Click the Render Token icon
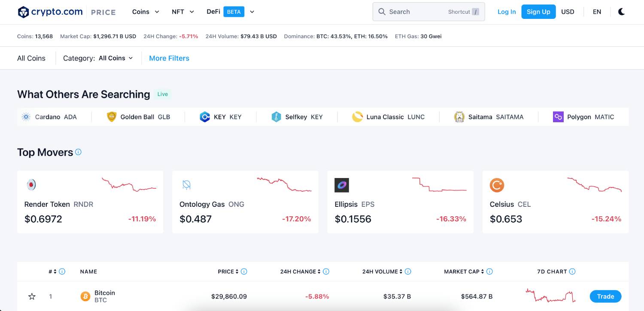This screenshot has height=311, width=644. (31, 185)
